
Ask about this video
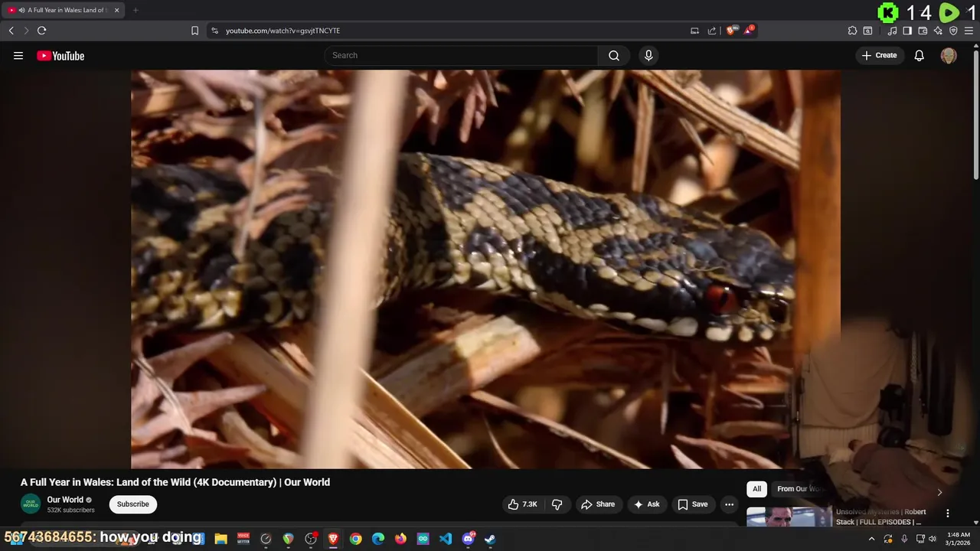click(x=646, y=504)
